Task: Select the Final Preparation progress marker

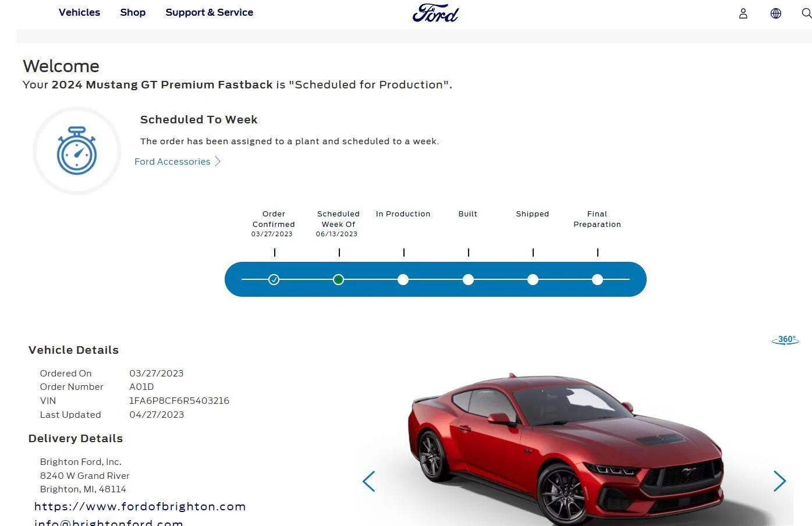Action: coord(597,280)
